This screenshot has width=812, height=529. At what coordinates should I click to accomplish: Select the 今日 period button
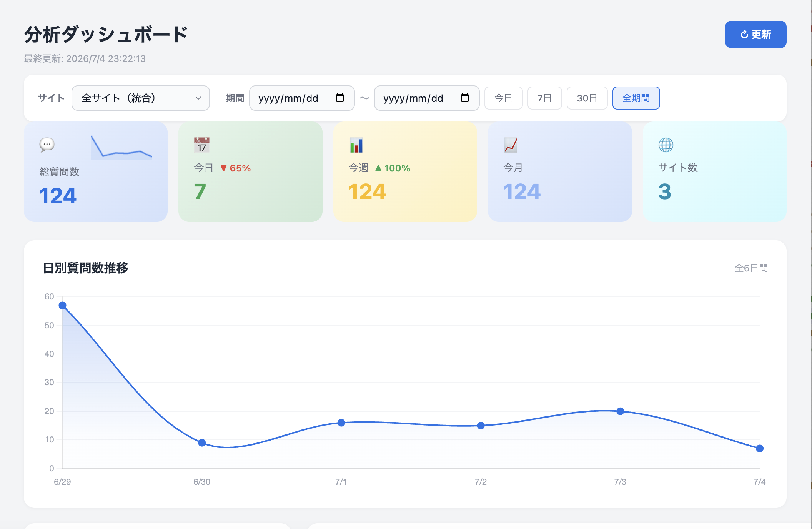point(504,98)
